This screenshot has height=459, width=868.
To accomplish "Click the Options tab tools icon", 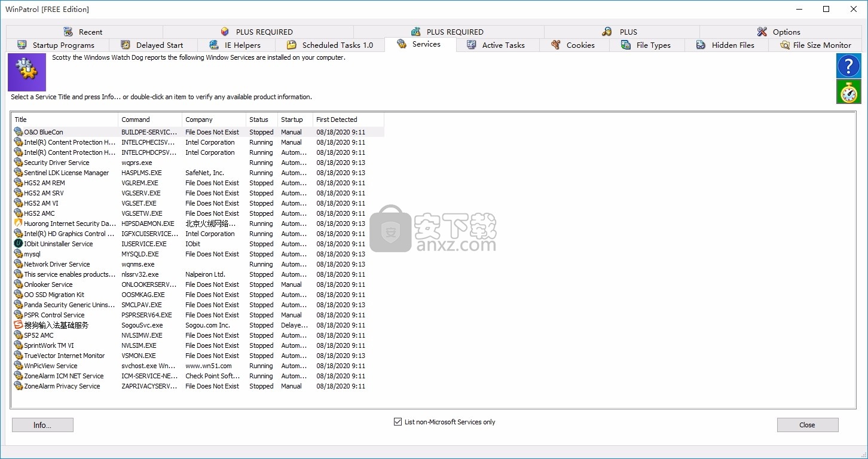I will click(762, 32).
